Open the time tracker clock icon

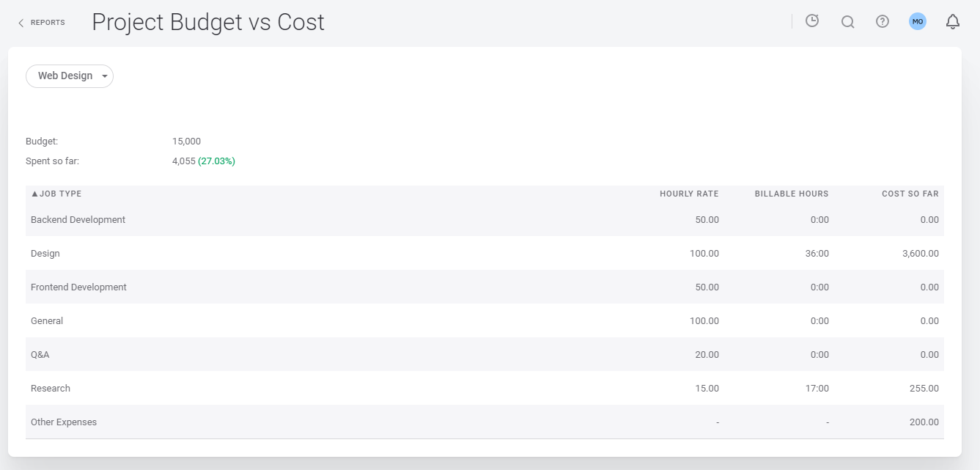pos(812,21)
